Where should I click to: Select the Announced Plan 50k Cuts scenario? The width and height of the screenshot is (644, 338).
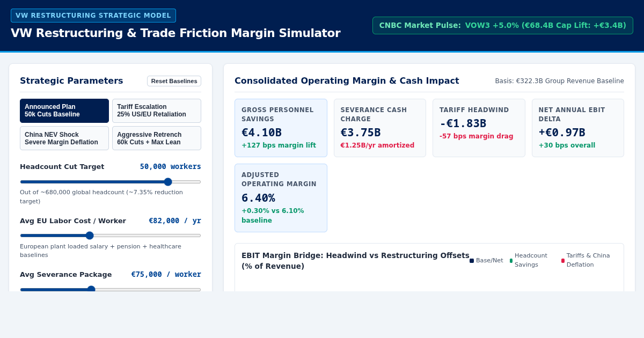(x=64, y=111)
